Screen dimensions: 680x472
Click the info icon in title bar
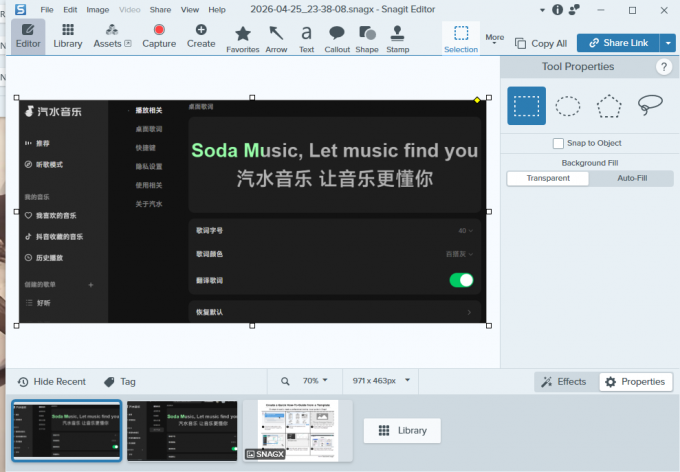click(x=557, y=10)
